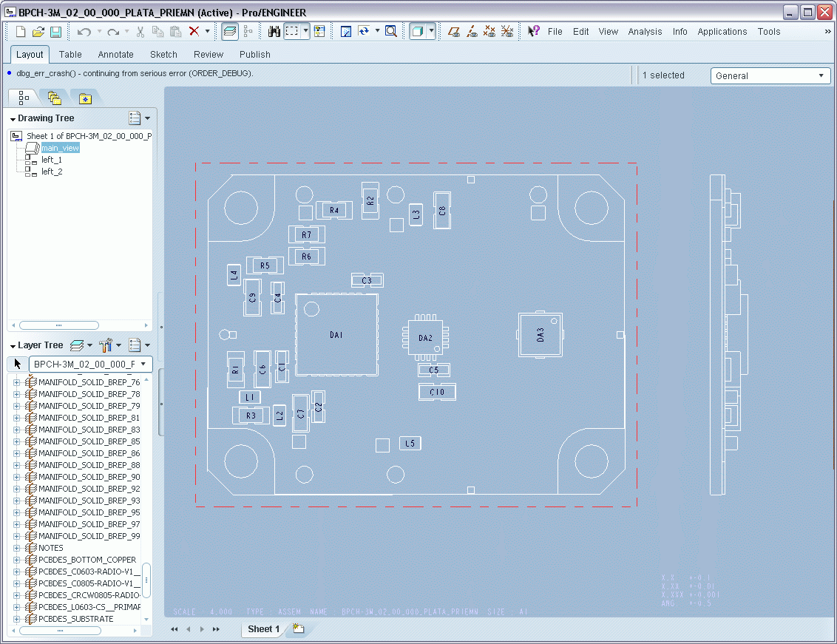Expand the MANIFOLD_SOLID_BREP_76 layer node

[17, 382]
